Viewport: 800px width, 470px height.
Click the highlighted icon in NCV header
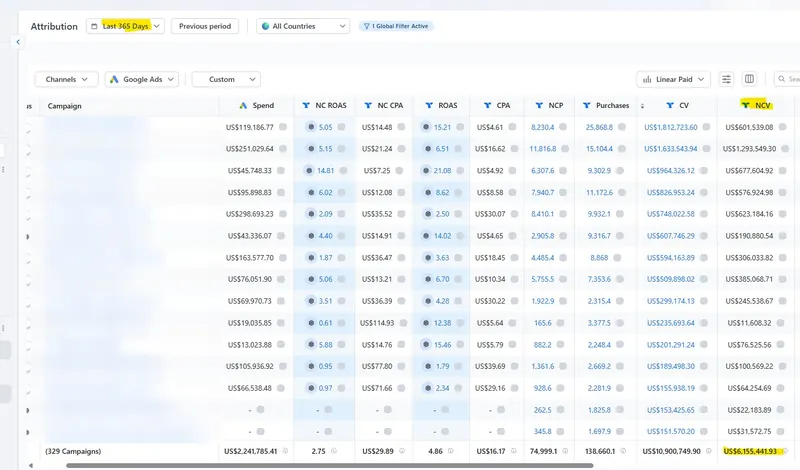[x=745, y=105]
